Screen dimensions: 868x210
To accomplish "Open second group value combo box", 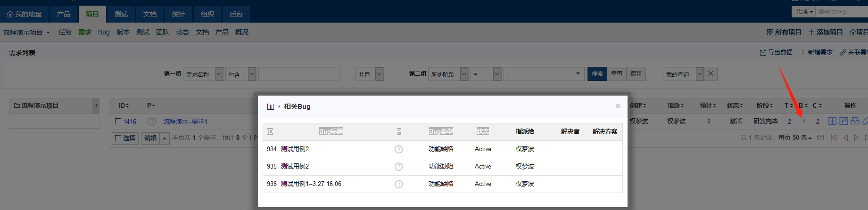I will pyautogui.click(x=544, y=74).
